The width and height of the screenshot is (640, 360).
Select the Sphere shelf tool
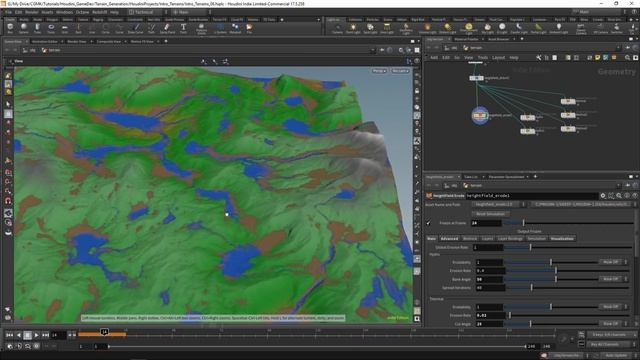tap(24, 28)
